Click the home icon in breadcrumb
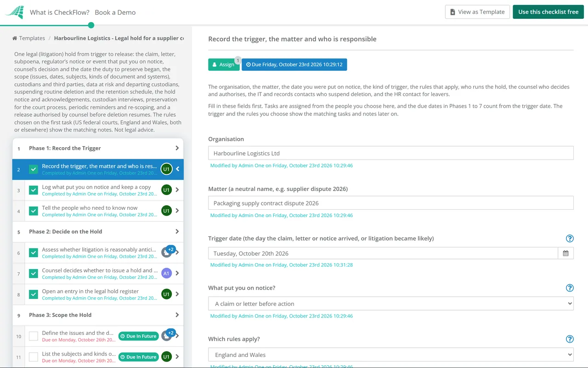Image resolution: width=588 pixels, height=368 pixels. (15, 38)
